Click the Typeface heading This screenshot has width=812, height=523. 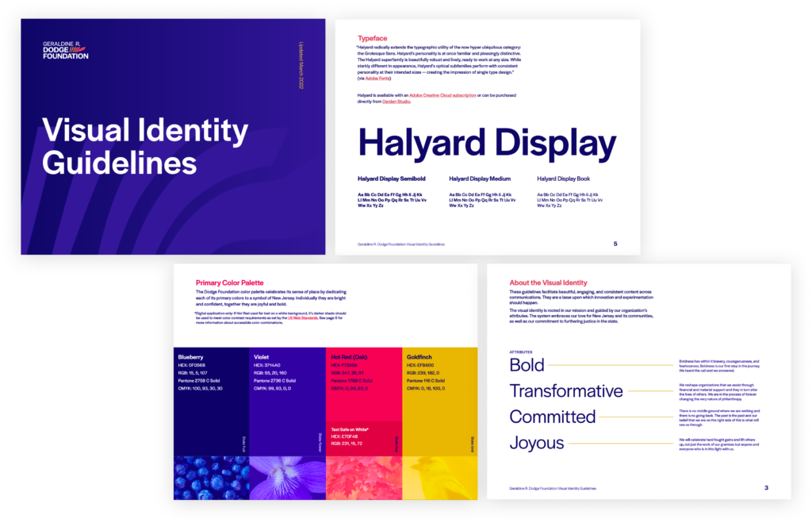click(x=373, y=38)
